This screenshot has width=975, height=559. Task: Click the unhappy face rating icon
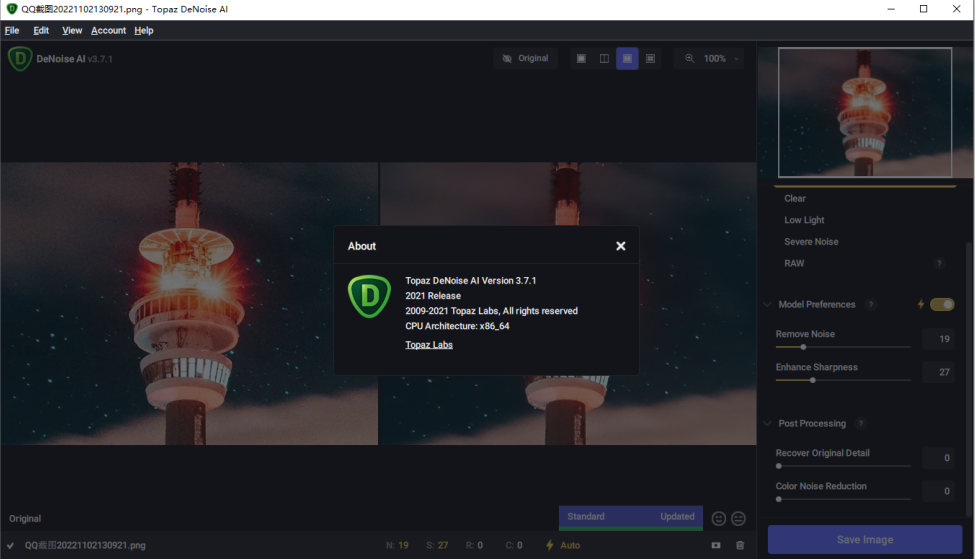[738, 519]
